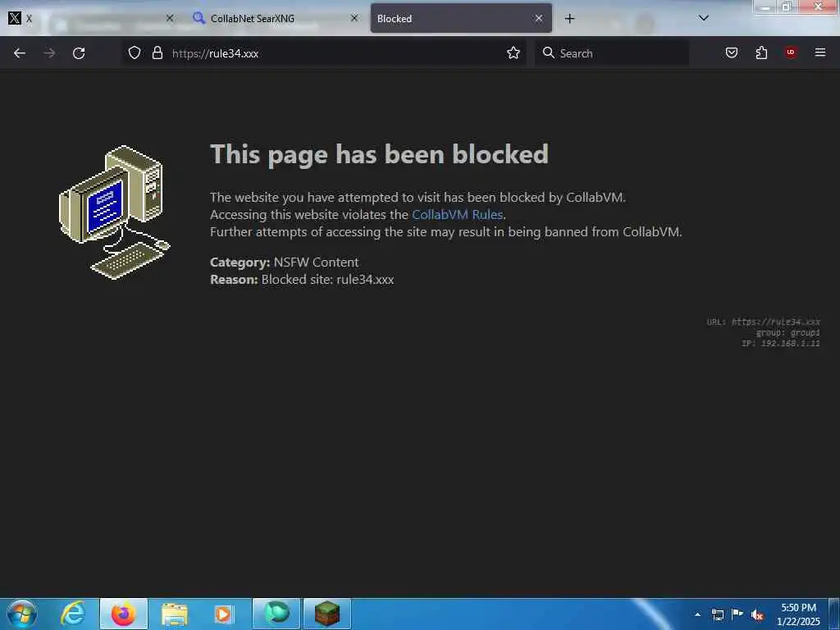Reload the blocked page
This screenshot has width=840, height=630.
coord(79,53)
